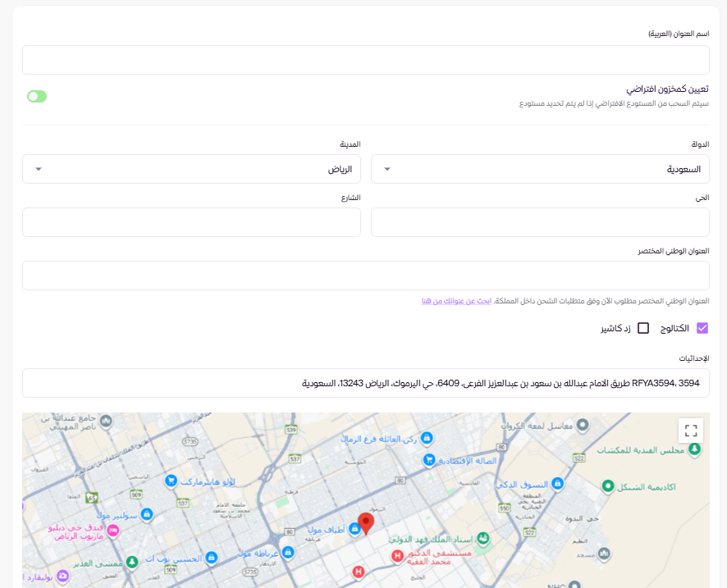Open the country dropdown showing السعودية

(540, 169)
